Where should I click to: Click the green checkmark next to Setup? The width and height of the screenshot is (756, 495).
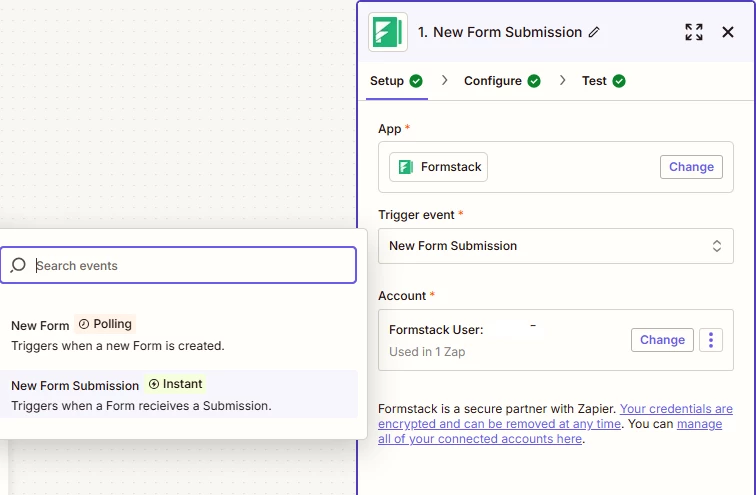point(416,81)
